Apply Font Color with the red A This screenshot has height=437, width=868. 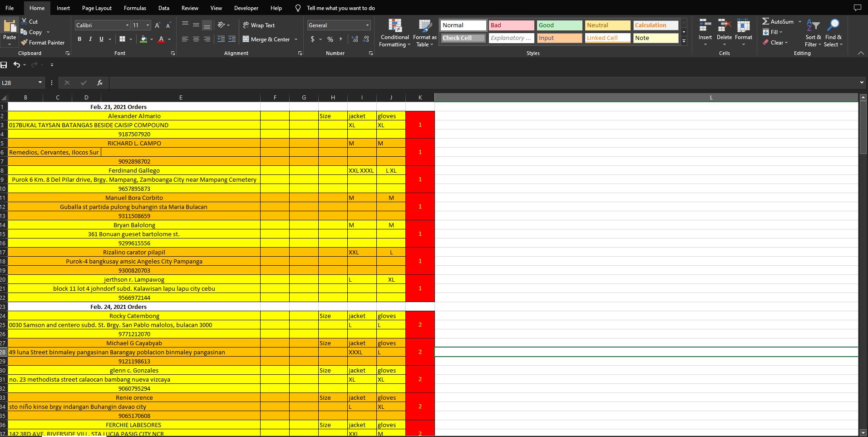[161, 39]
